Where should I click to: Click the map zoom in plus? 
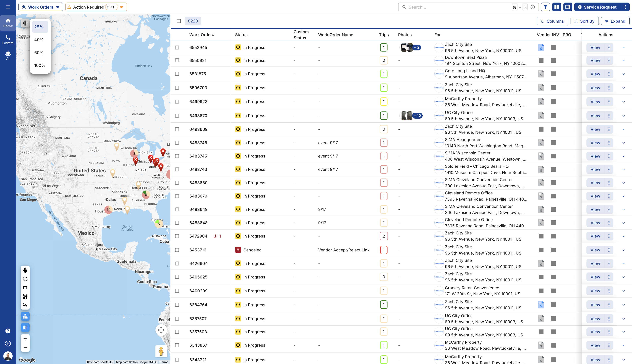(x=25, y=338)
